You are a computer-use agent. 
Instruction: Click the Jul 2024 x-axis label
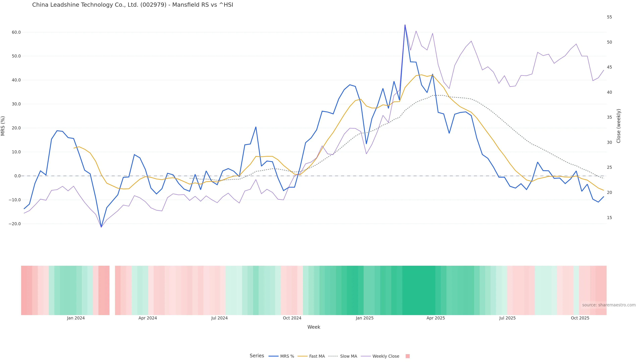coord(219,318)
